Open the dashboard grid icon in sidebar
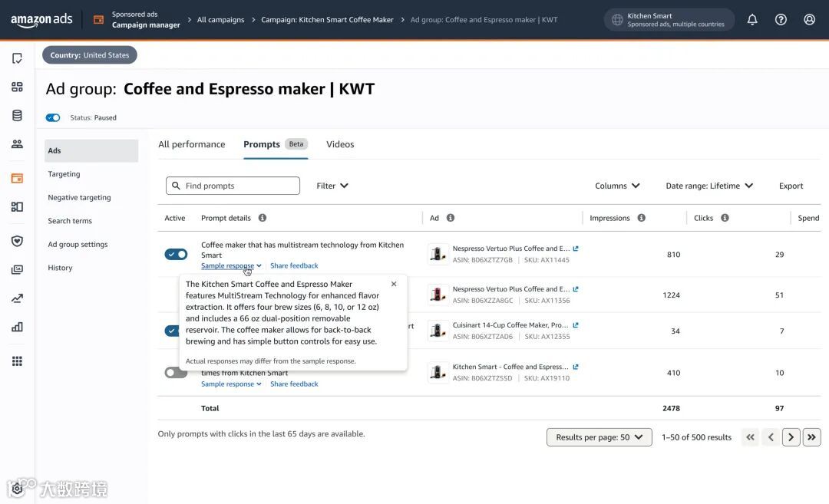This screenshot has height=504, width=829. click(x=17, y=87)
